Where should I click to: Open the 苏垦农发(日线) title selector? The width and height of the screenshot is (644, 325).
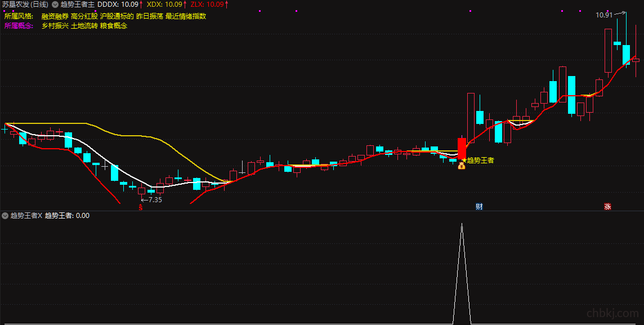[25, 5]
